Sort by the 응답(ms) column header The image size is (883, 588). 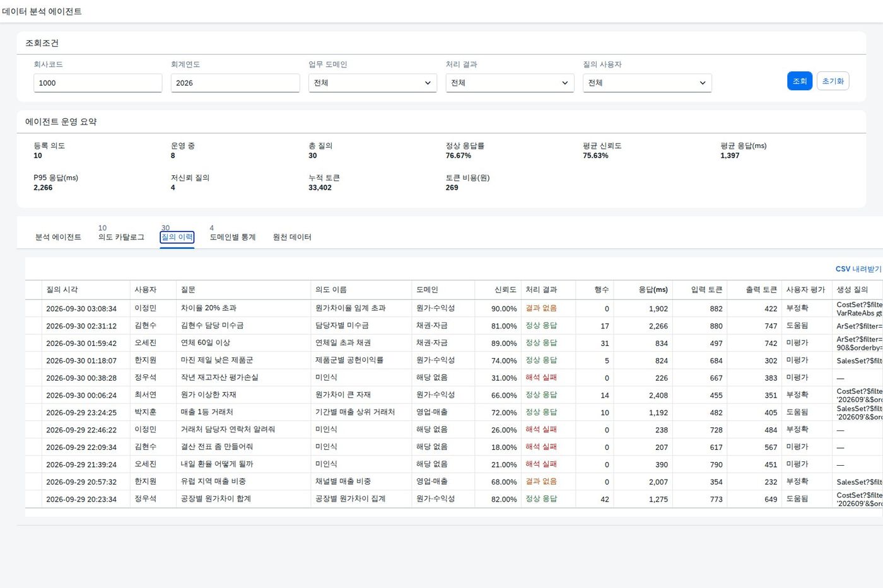pos(643,290)
